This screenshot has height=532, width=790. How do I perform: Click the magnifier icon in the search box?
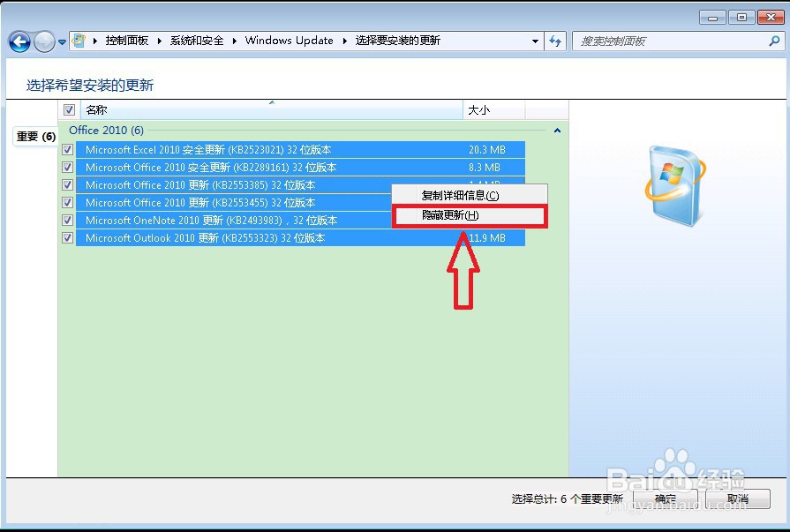coord(773,41)
